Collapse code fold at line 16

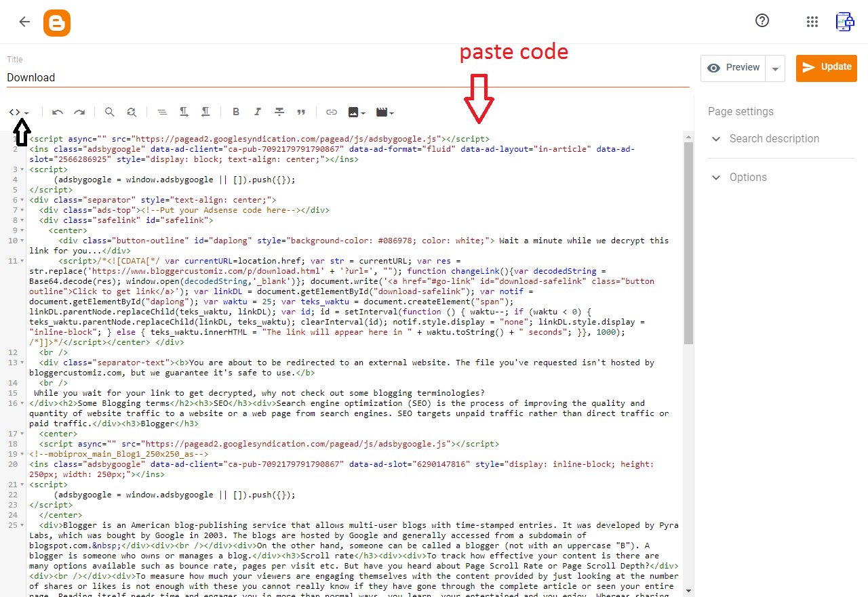coord(24,403)
